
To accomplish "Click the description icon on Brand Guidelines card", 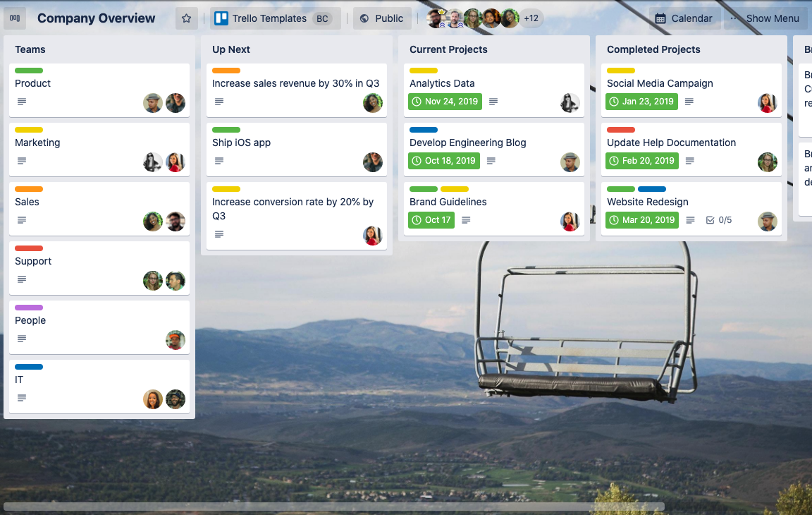I will [465, 219].
